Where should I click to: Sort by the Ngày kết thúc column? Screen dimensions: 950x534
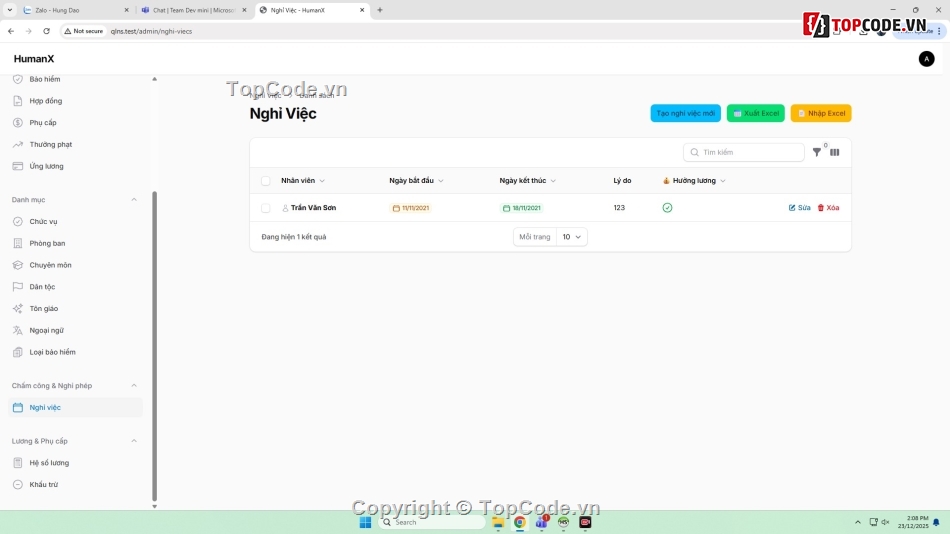pos(527,181)
